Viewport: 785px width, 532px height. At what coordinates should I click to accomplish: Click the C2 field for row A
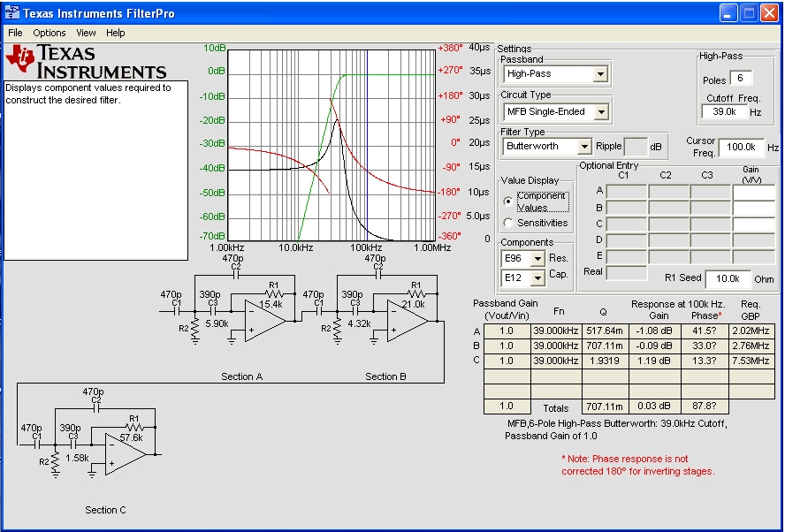pos(669,191)
